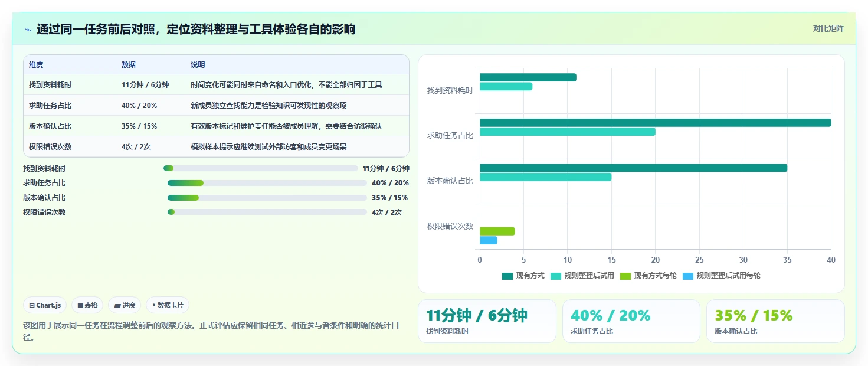Click the light teal bar for 版本确认占比
The width and height of the screenshot is (868, 366).
coord(546,177)
